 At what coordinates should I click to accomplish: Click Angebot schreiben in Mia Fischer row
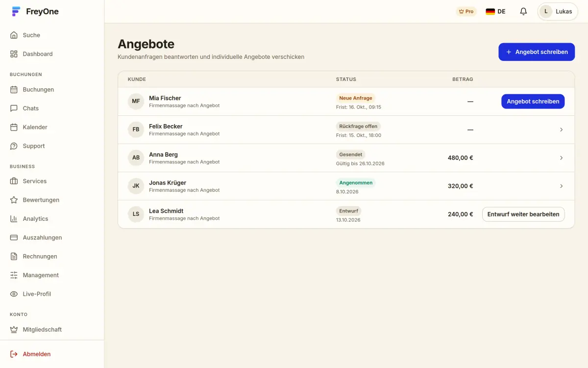click(533, 102)
